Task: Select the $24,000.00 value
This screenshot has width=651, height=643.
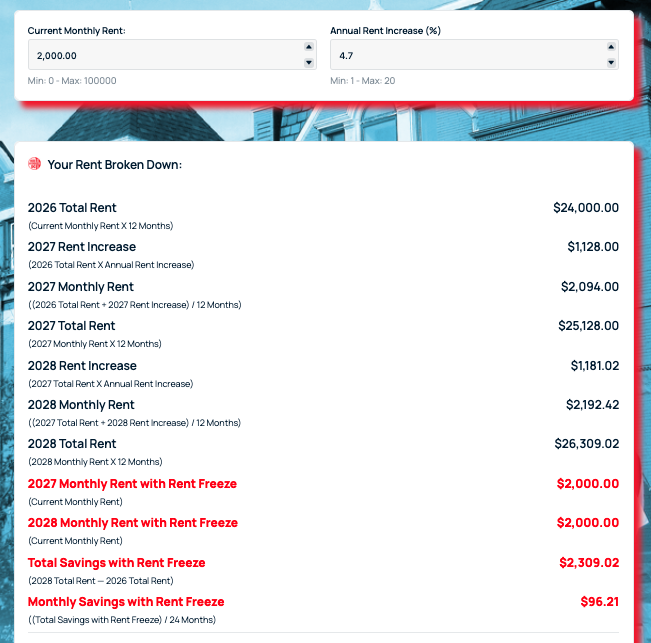Action: [x=586, y=208]
